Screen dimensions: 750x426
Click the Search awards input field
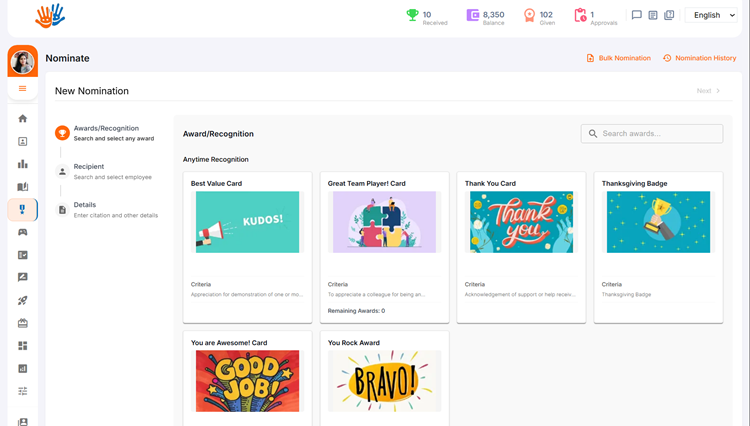coord(660,134)
